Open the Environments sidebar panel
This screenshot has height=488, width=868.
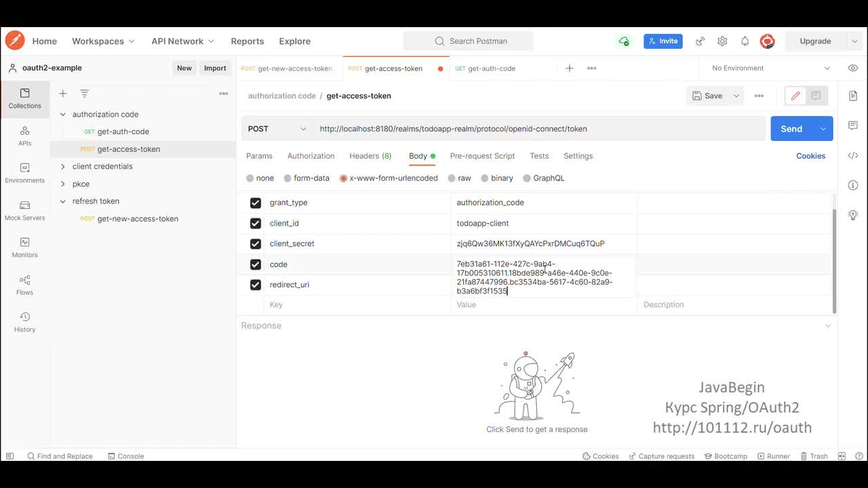click(x=24, y=173)
